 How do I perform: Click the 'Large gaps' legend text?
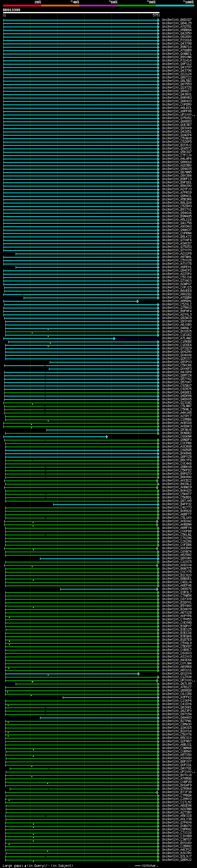coord(13,866)
